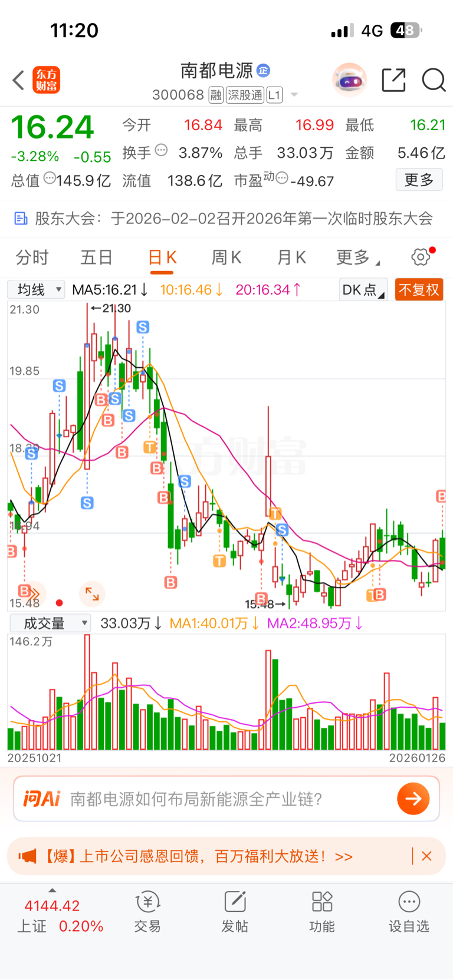Open chart settings gear icon

(x=421, y=257)
